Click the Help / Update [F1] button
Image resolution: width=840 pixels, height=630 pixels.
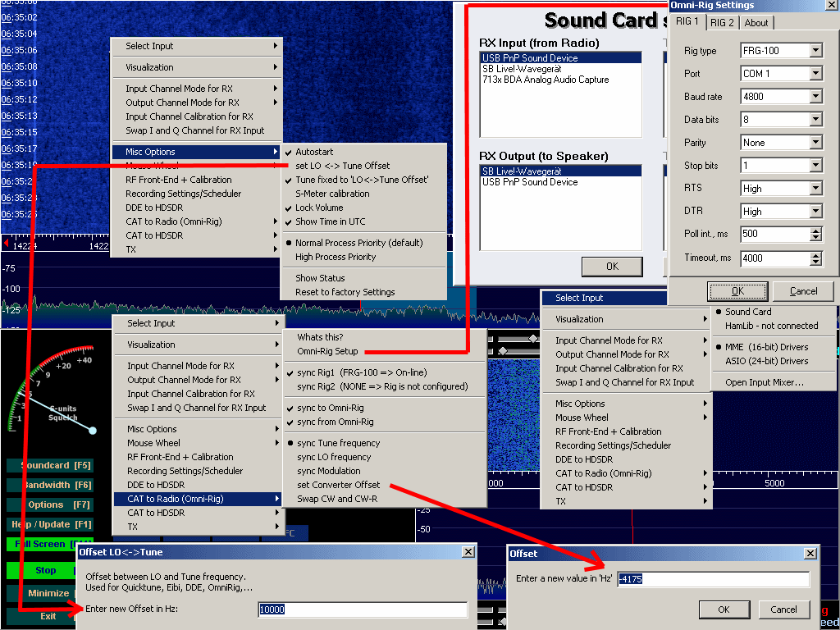(x=48, y=524)
